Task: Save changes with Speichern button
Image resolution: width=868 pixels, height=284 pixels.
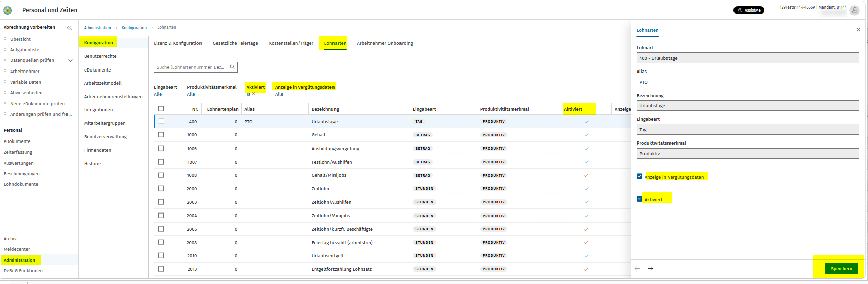Action: tap(841, 269)
